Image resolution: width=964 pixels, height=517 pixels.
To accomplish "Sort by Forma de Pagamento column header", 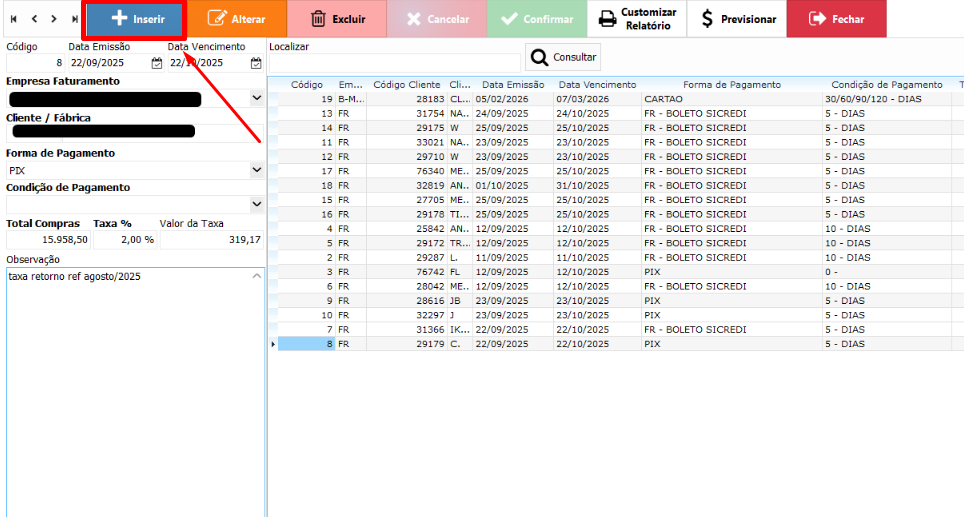I will [x=731, y=85].
